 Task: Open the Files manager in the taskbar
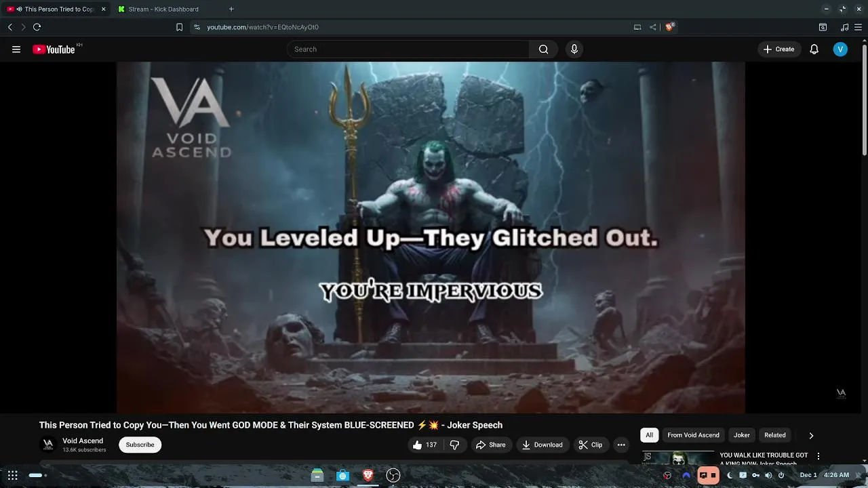[x=317, y=476]
